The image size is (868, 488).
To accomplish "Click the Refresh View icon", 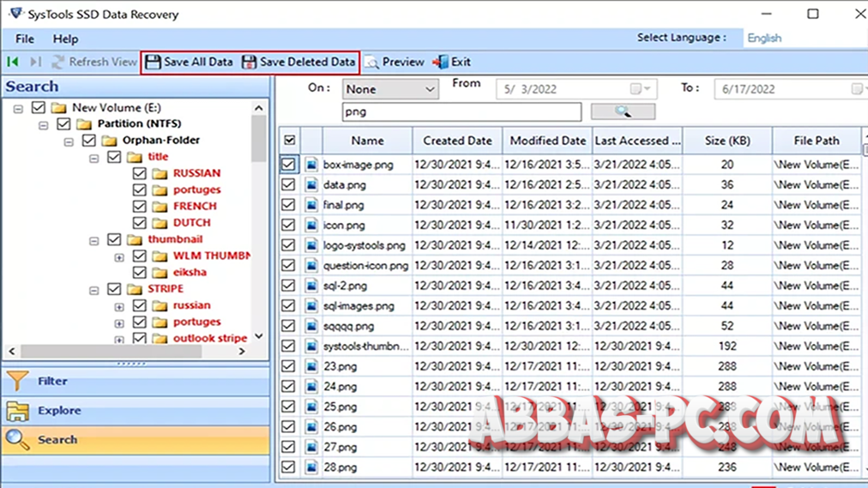I will coord(58,62).
